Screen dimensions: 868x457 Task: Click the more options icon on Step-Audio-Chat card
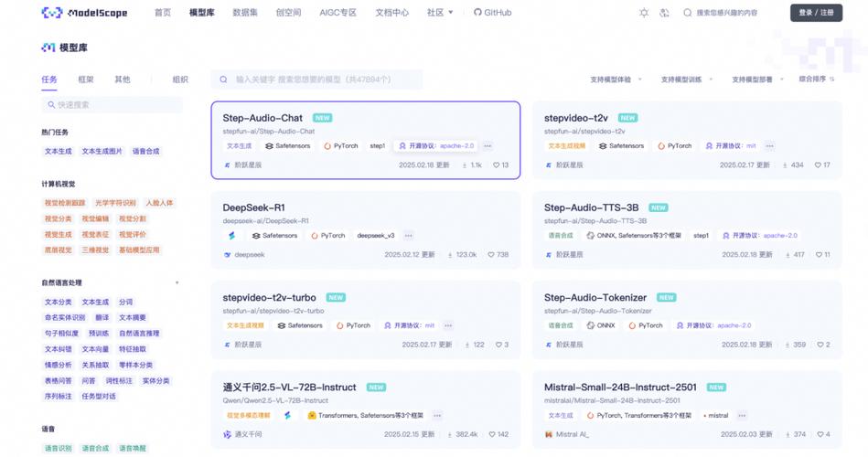pyautogui.click(x=488, y=146)
